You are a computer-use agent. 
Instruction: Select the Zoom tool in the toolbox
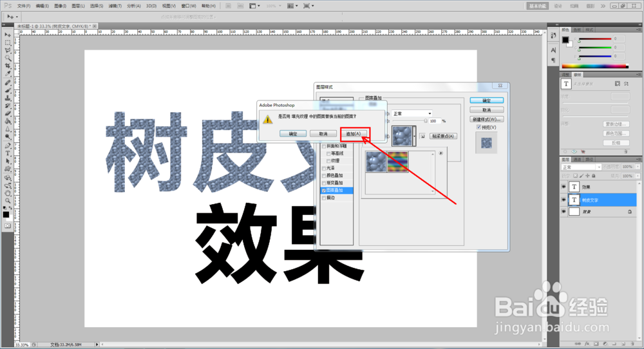pyautogui.click(x=7, y=201)
